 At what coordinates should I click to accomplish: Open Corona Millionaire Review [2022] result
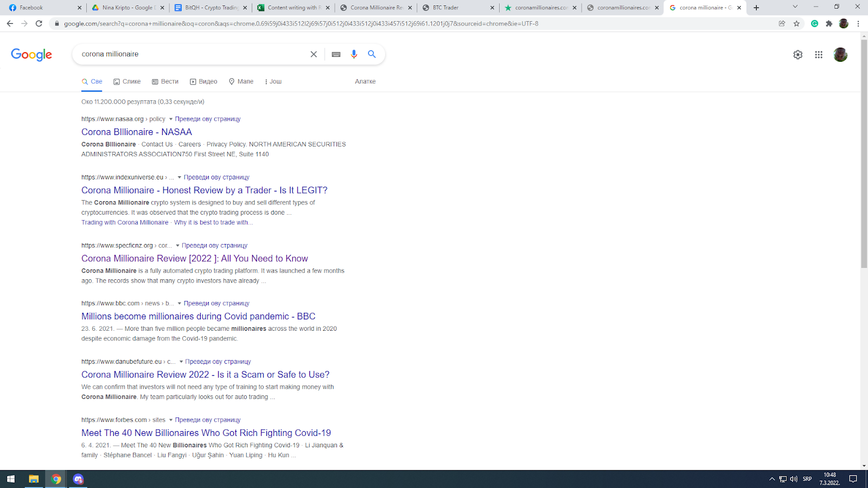pyautogui.click(x=195, y=259)
